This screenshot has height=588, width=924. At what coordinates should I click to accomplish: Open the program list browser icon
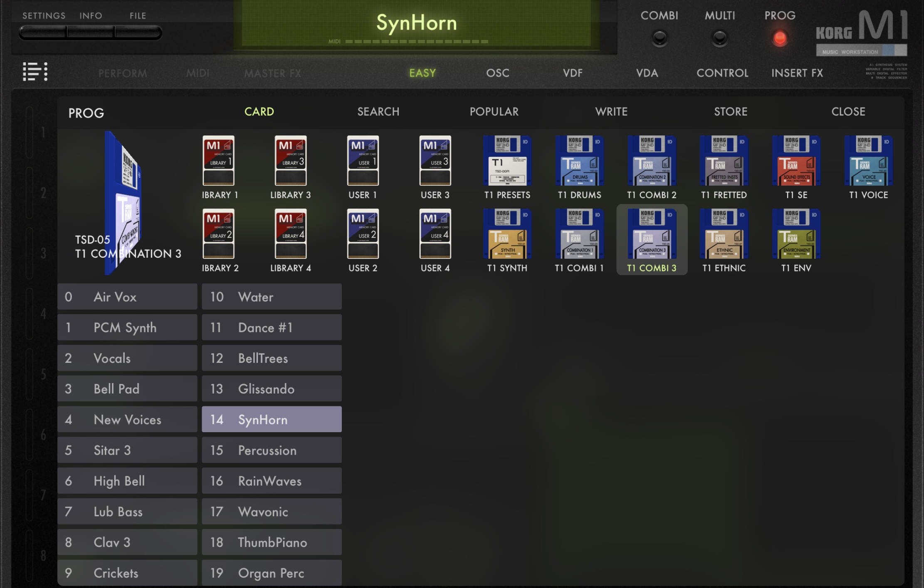[35, 71]
